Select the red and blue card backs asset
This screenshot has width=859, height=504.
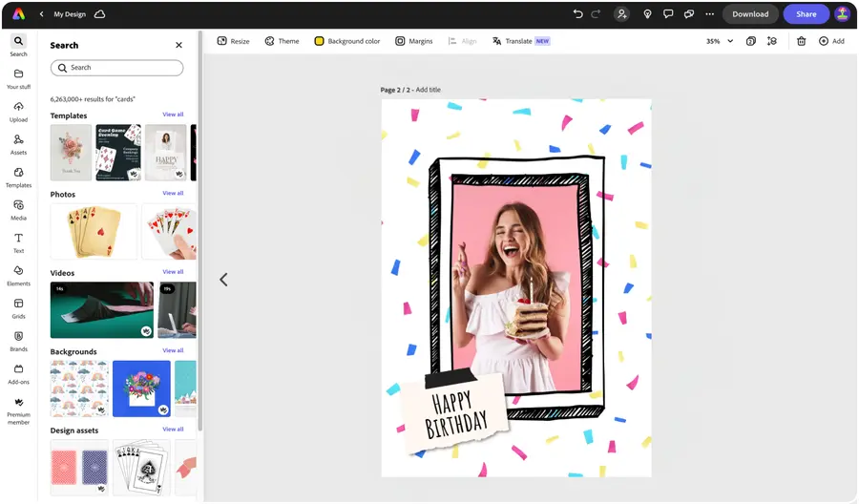79,467
